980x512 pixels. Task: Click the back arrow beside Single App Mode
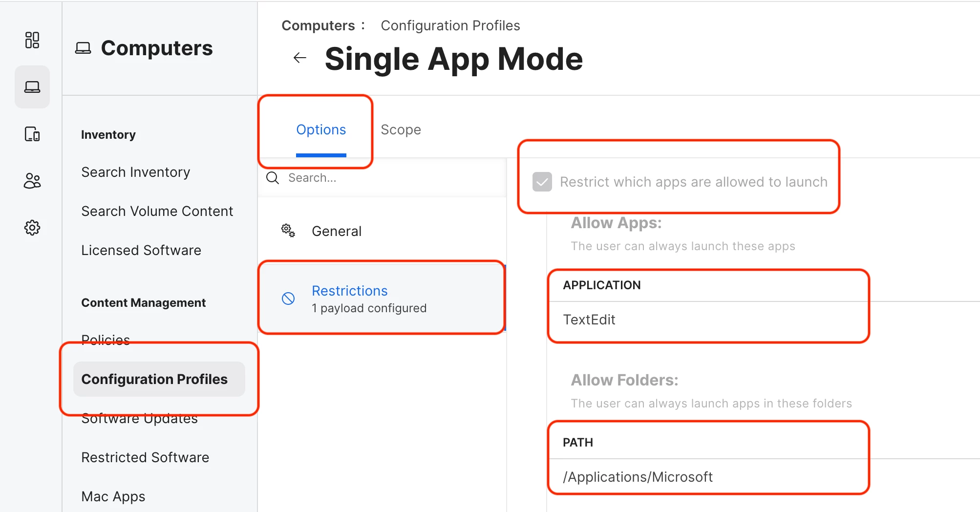click(x=299, y=58)
